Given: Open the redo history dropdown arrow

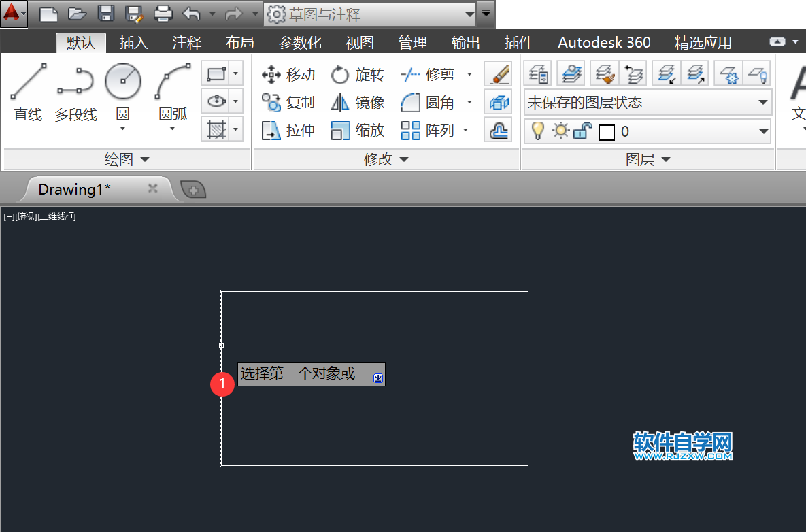Looking at the screenshot, I should click(255, 14).
